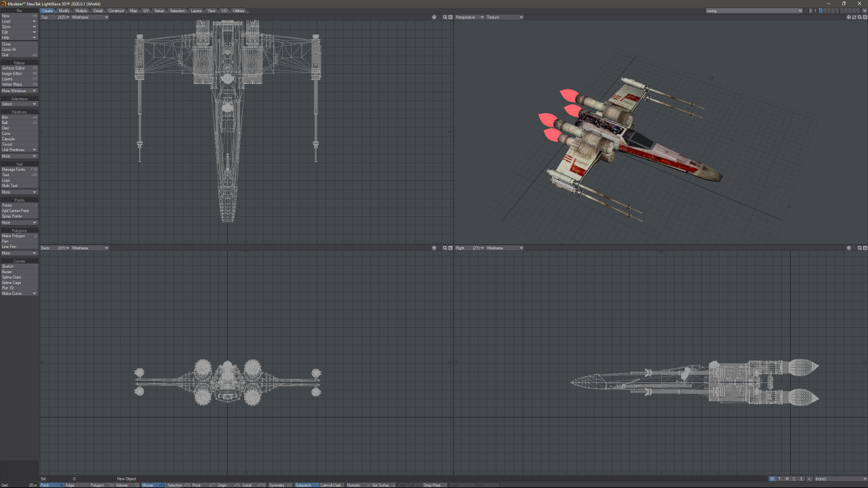This screenshot has height=488, width=868.
Task: Open the Create tab
Action: point(47,11)
